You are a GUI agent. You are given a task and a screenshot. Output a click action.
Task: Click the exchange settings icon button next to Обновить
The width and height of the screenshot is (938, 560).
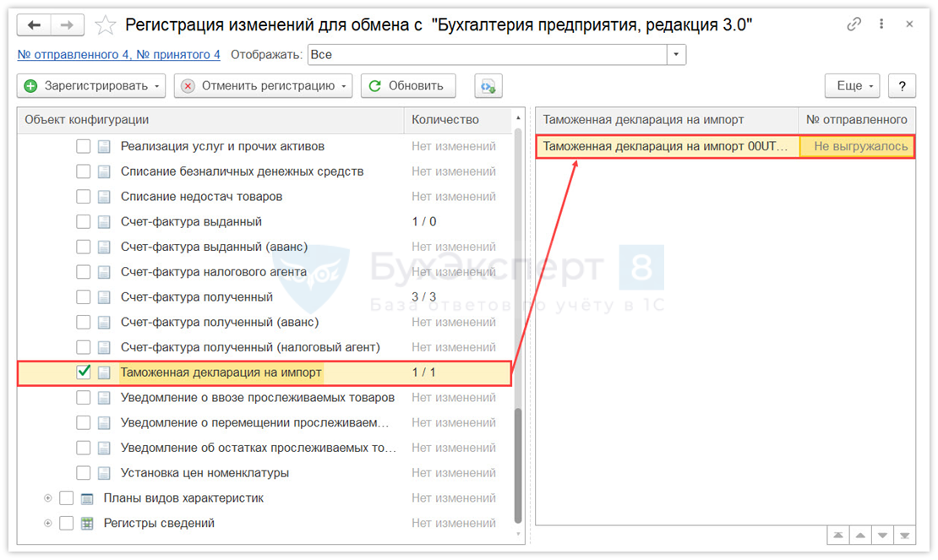488,86
